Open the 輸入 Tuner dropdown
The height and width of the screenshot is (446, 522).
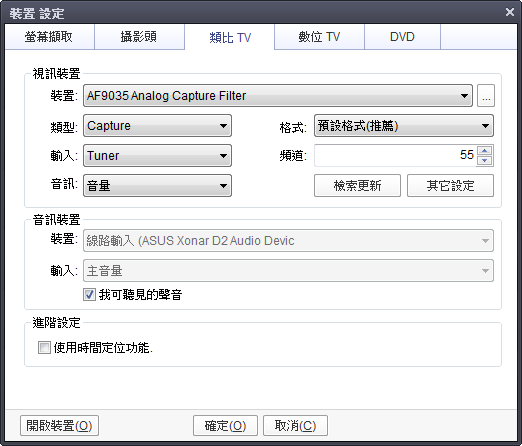(x=157, y=156)
